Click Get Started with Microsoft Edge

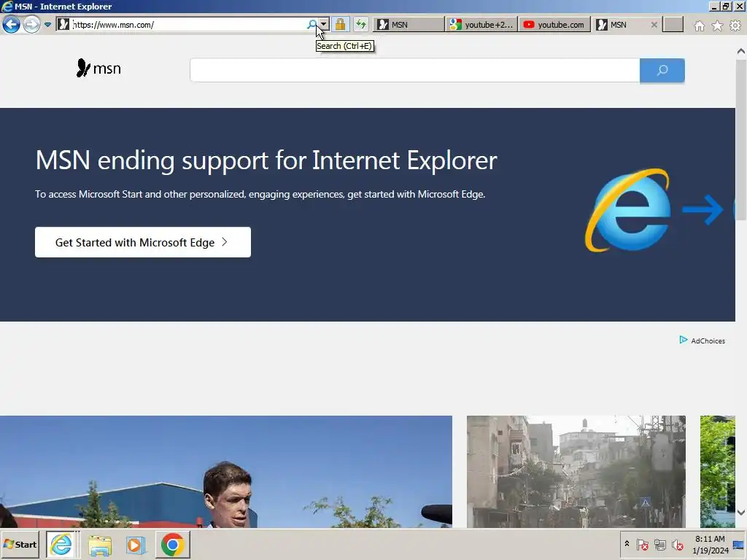143,242
